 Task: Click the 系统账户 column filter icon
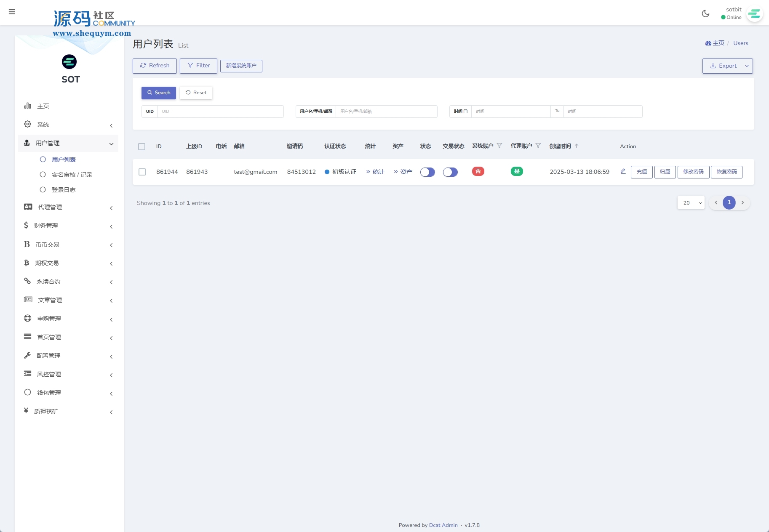(499, 146)
